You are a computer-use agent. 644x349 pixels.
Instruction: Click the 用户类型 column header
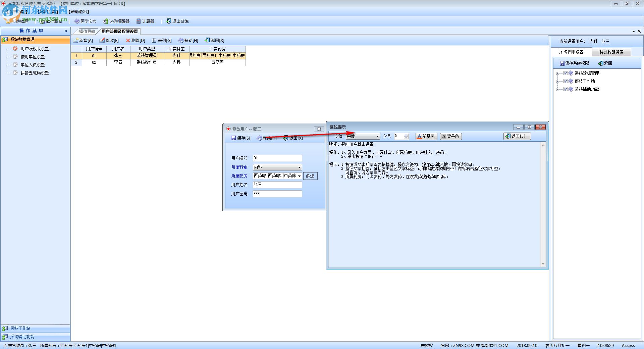tap(147, 49)
